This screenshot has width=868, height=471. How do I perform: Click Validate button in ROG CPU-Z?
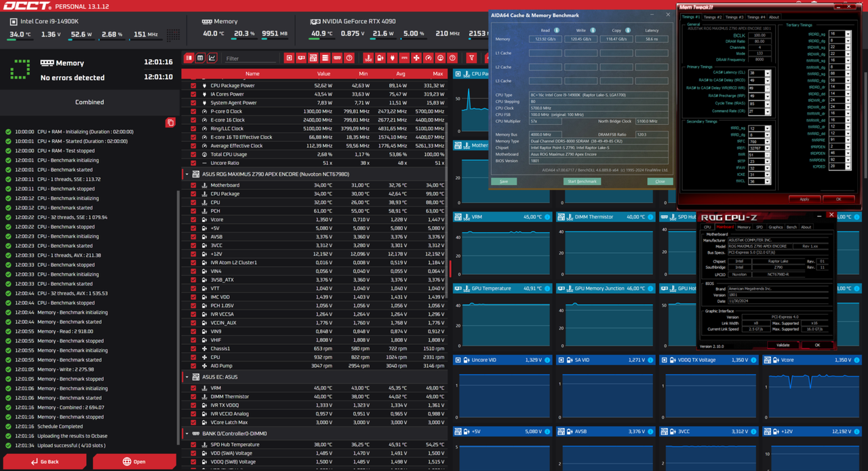coord(783,345)
